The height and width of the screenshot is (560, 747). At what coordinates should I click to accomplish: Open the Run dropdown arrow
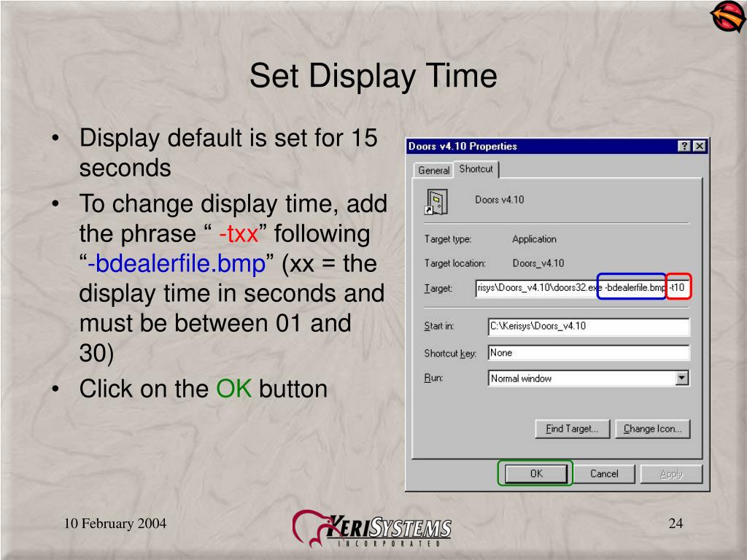click(x=682, y=378)
